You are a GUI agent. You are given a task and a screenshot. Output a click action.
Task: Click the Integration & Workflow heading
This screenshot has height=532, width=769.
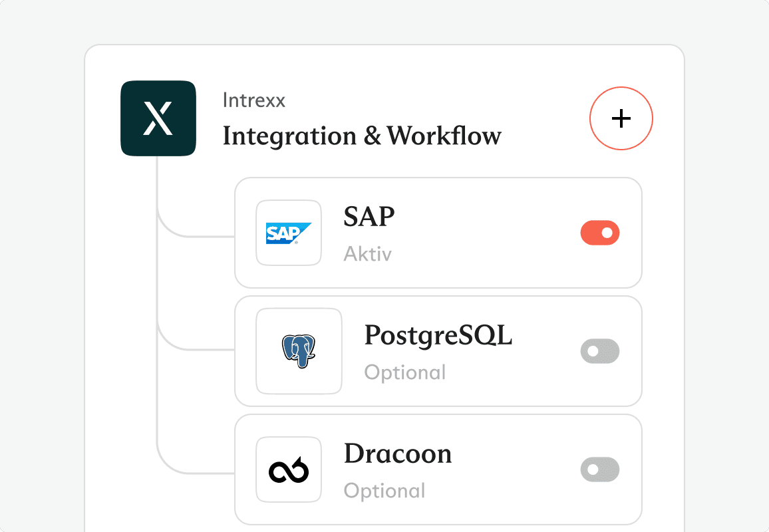click(362, 136)
